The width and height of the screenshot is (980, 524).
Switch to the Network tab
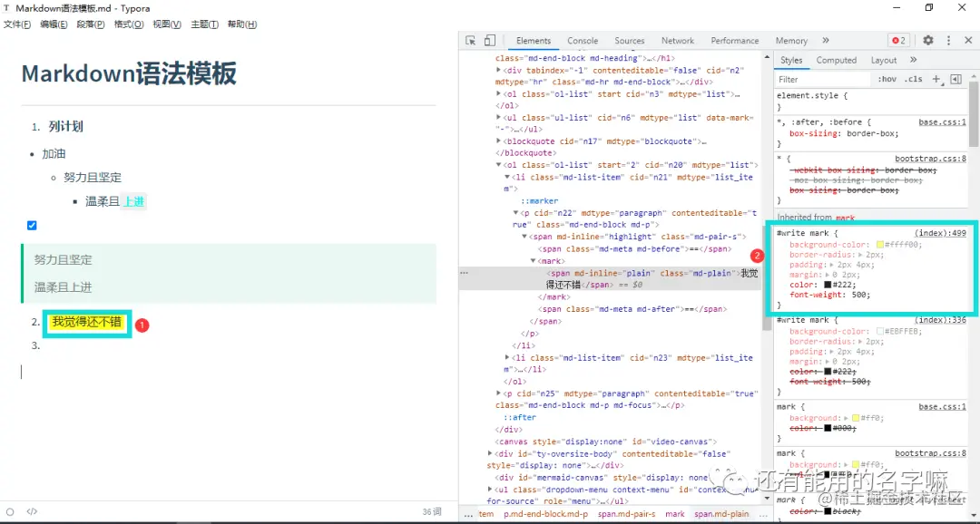pyautogui.click(x=678, y=41)
